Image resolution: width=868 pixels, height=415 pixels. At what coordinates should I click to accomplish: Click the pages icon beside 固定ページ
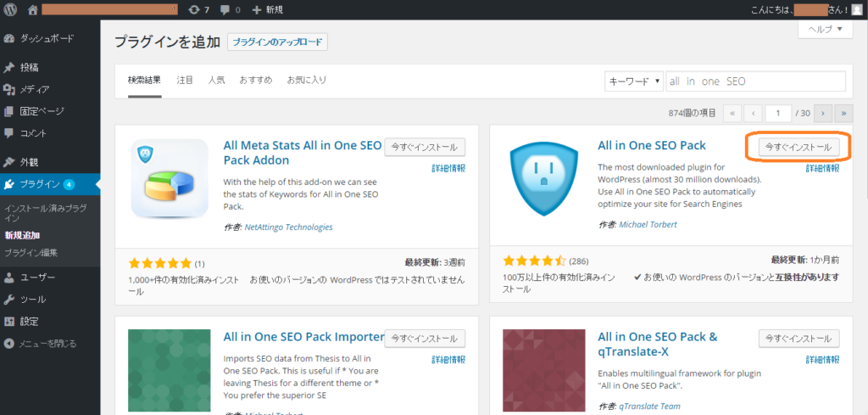[8, 111]
